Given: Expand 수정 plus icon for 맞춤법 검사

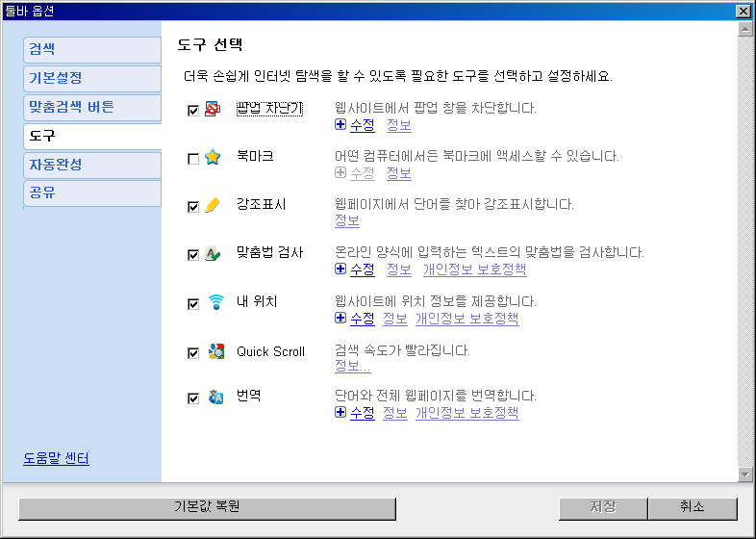Looking at the screenshot, I should pos(340,269).
